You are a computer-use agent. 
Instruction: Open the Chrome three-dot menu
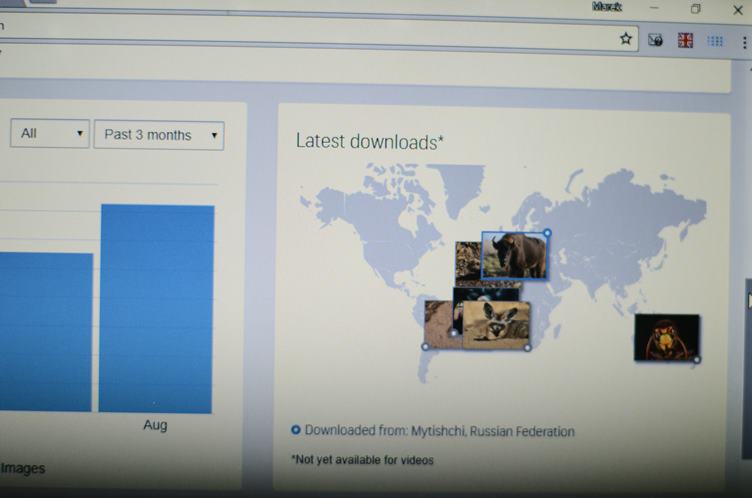coord(744,42)
